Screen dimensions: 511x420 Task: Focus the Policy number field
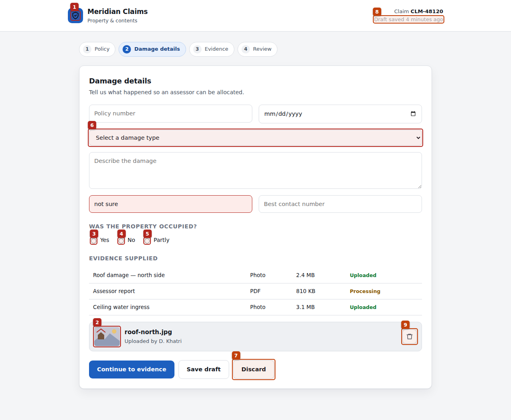tap(170, 113)
